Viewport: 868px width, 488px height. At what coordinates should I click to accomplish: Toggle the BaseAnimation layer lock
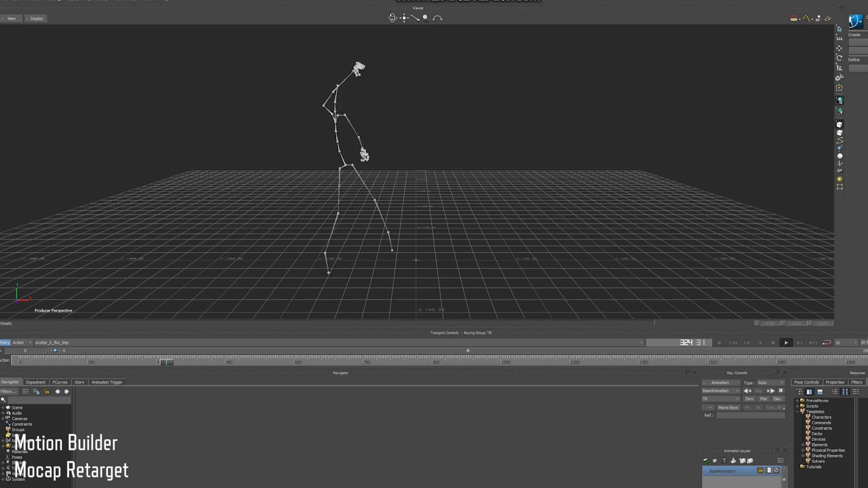pos(760,470)
